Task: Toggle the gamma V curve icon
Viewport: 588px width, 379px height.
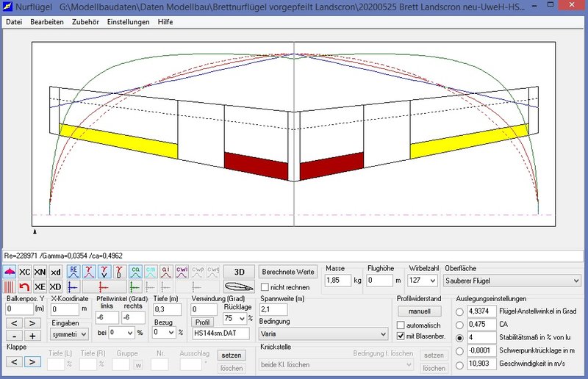Action: click(104, 272)
